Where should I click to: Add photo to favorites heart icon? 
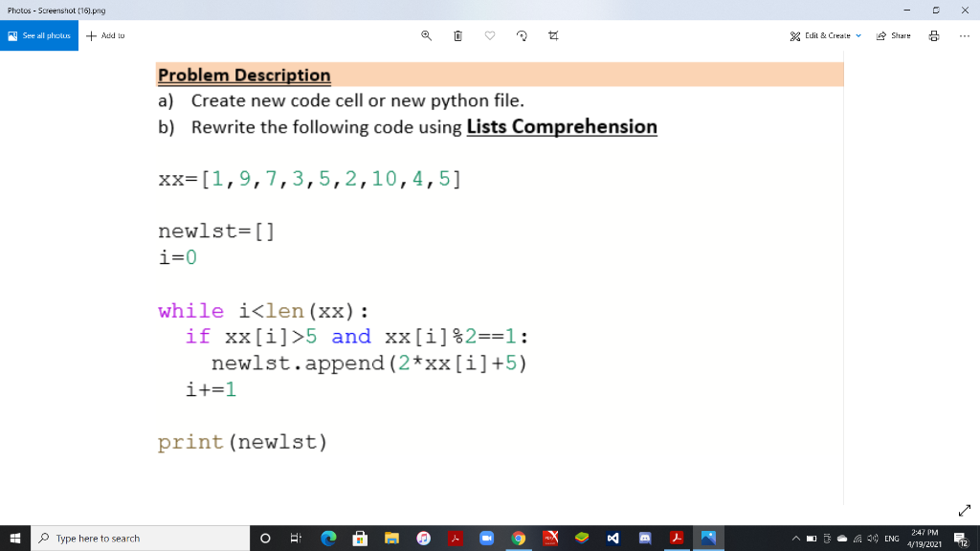[490, 35]
